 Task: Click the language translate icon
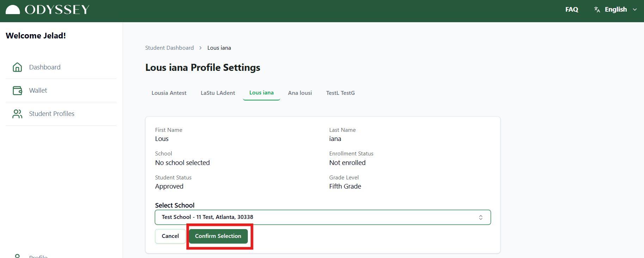pos(597,10)
